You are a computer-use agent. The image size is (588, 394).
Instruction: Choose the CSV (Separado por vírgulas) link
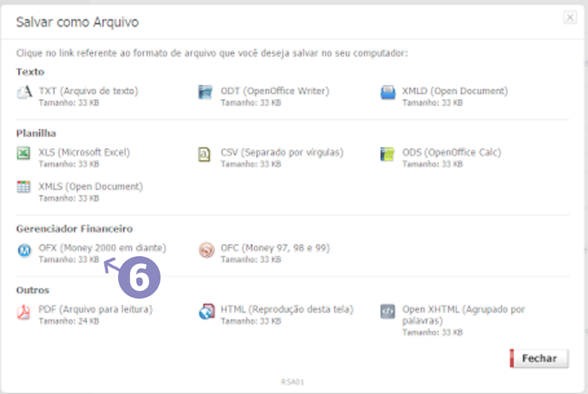282,153
